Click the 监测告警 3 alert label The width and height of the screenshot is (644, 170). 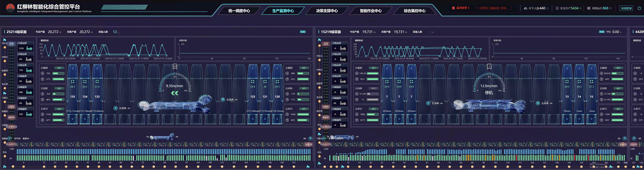click(x=463, y=8)
